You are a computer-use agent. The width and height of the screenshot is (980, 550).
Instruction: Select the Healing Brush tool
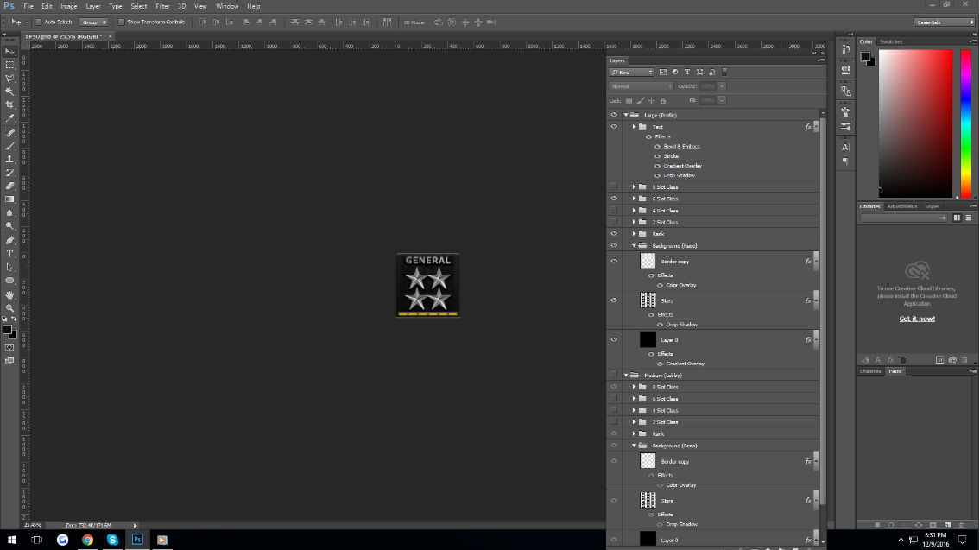(x=9, y=132)
